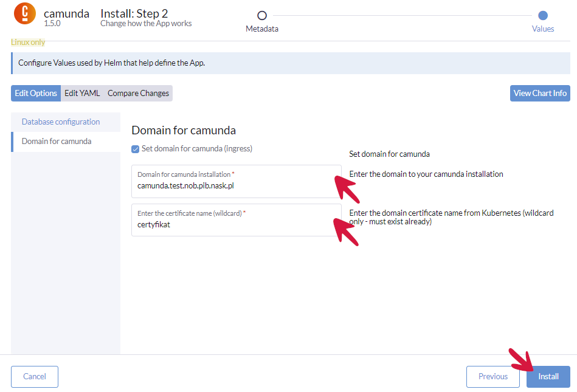The image size is (577, 392).
Task: Click the Metadata step label text
Action: 262,29
